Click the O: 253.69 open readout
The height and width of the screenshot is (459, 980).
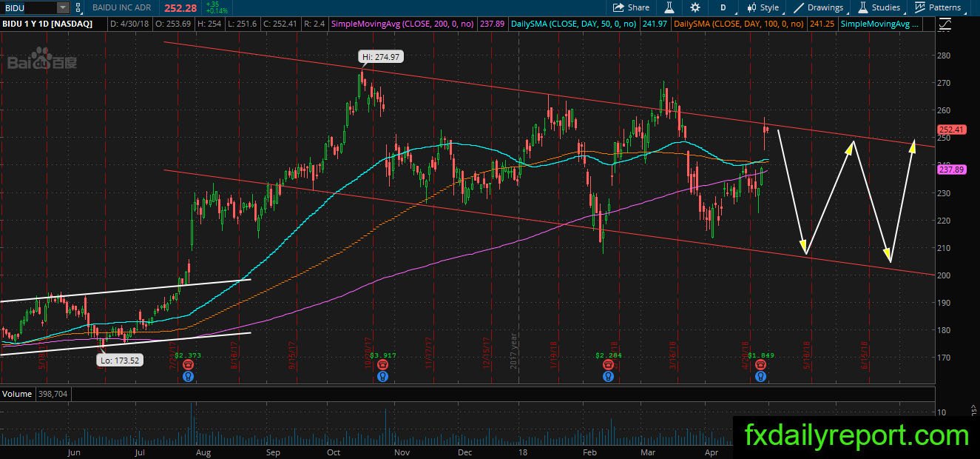[172, 24]
